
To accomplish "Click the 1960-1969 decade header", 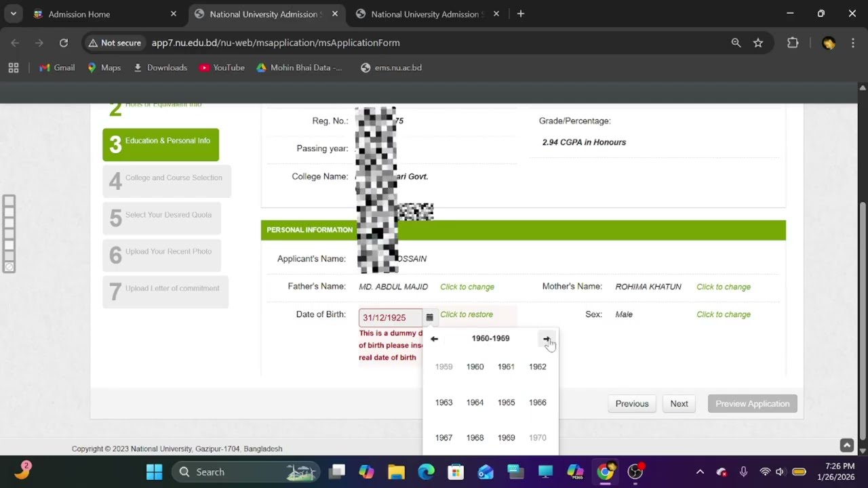I will click(x=490, y=338).
